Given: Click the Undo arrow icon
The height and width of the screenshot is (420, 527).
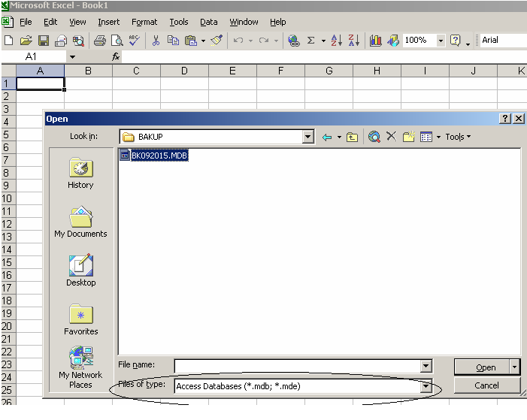Looking at the screenshot, I should pos(238,41).
